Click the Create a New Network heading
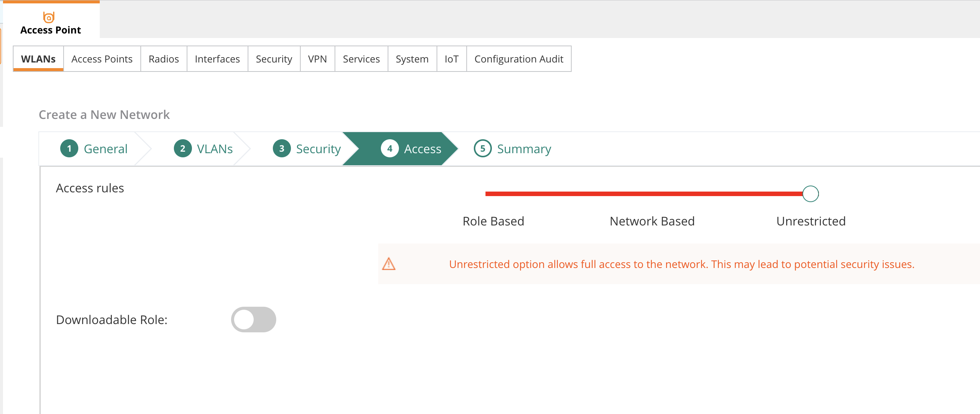This screenshot has width=980, height=414. [104, 114]
